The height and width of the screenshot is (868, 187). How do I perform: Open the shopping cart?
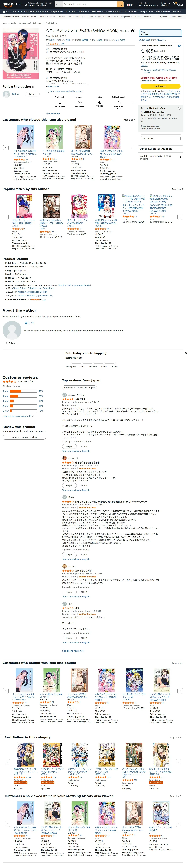[x=178, y=4]
